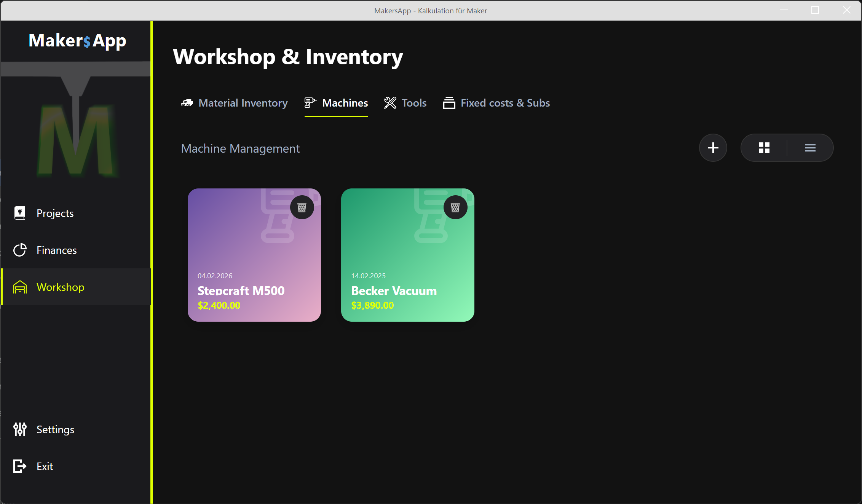862x504 pixels.
Task: Switch to grid view layout
Action: coord(764,148)
